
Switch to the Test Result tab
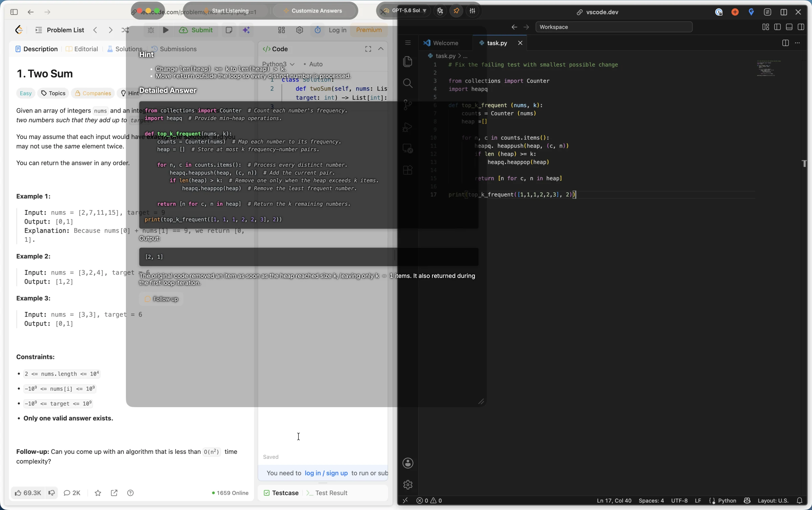327,493
